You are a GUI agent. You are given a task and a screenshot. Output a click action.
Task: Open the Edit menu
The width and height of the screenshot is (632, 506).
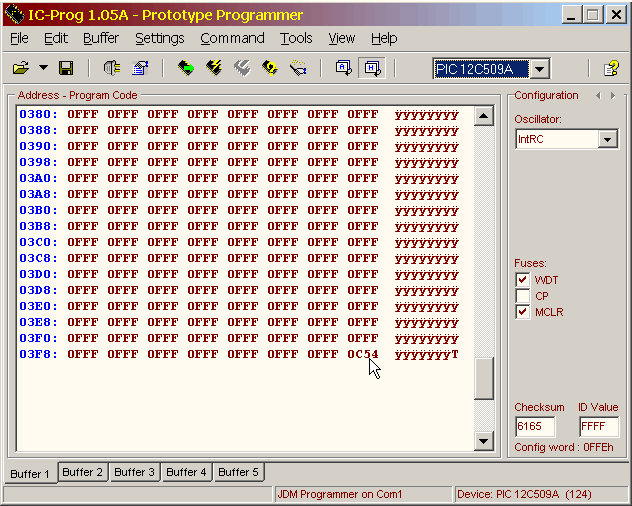pyautogui.click(x=56, y=38)
